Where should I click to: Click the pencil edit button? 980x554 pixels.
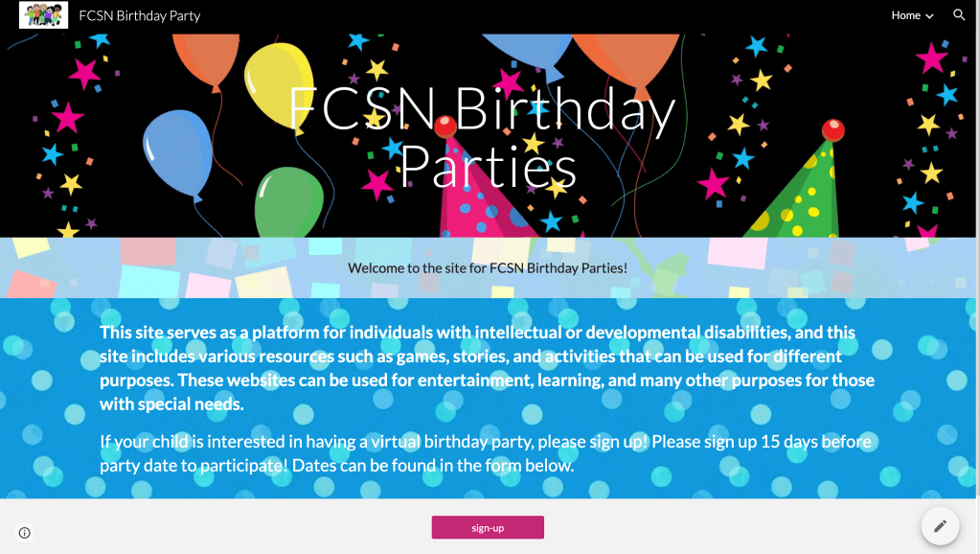940,525
